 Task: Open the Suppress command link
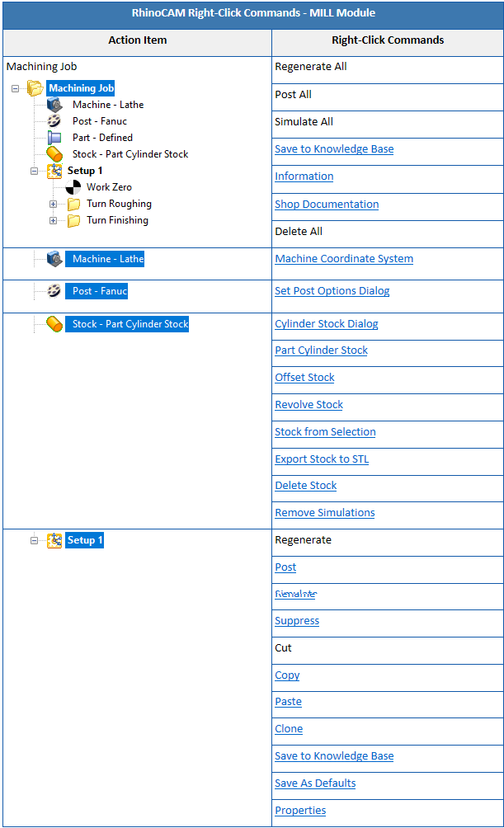click(297, 621)
